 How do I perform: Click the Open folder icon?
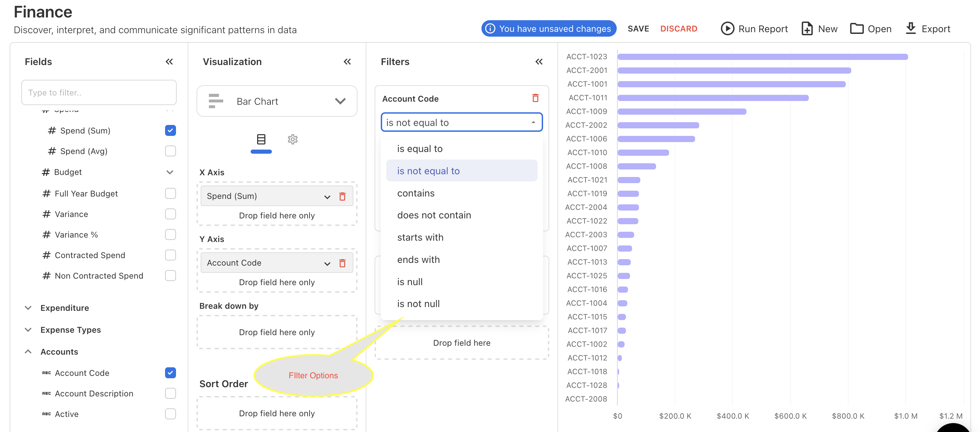[856, 29]
